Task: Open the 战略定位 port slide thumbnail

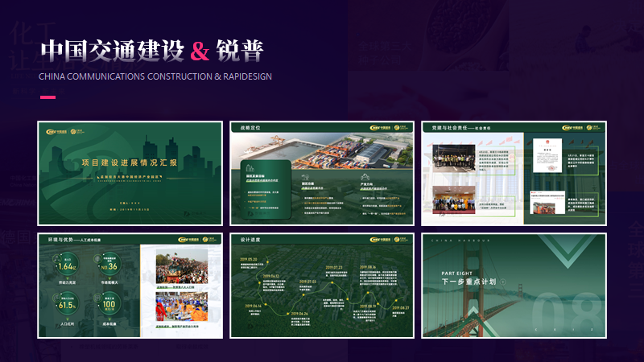Action: (x=321, y=173)
